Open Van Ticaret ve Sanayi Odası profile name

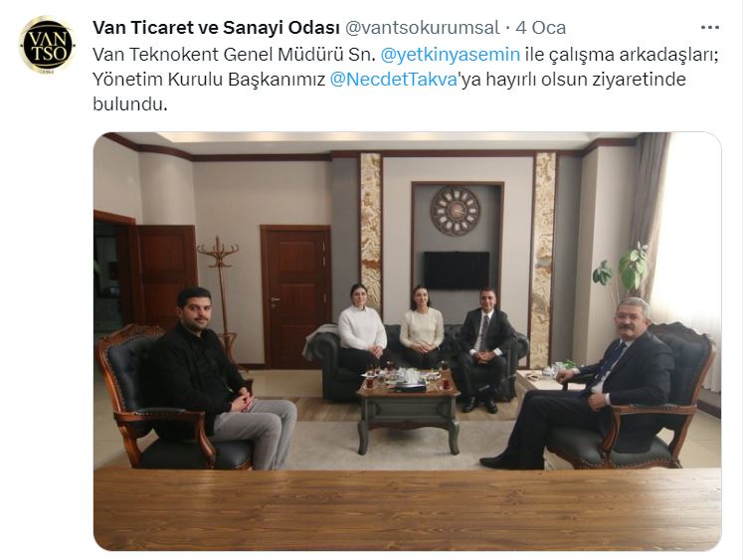coord(216,28)
